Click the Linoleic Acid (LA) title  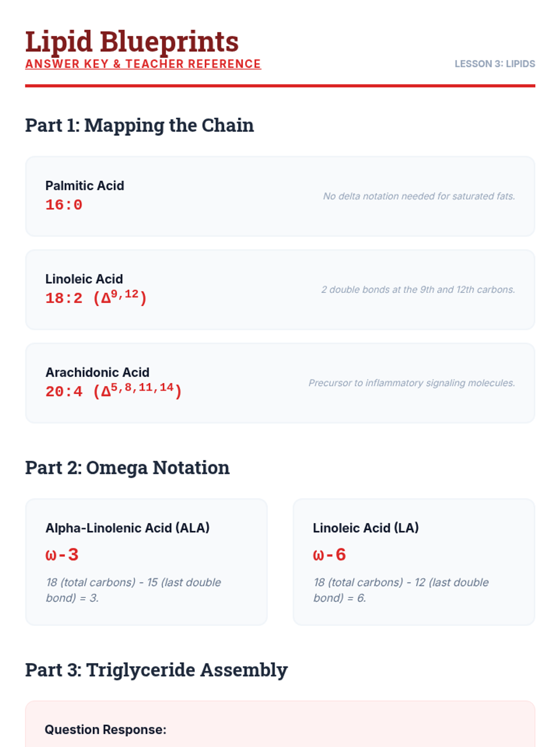[365, 528]
